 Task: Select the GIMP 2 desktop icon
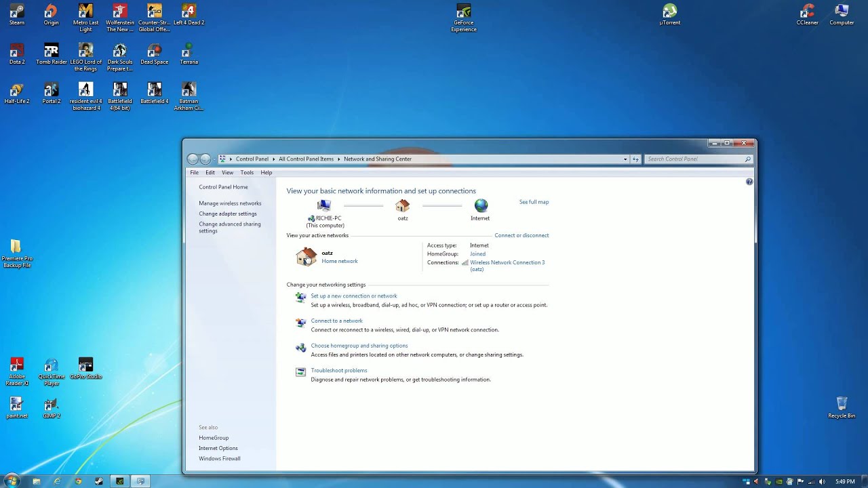pyautogui.click(x=52, y=408)
